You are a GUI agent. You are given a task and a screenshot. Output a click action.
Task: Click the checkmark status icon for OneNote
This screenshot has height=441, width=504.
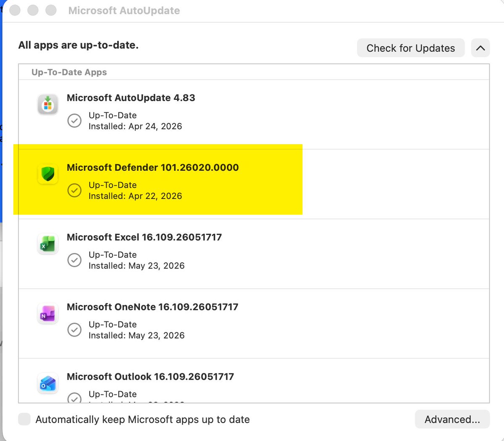[74, 329]
